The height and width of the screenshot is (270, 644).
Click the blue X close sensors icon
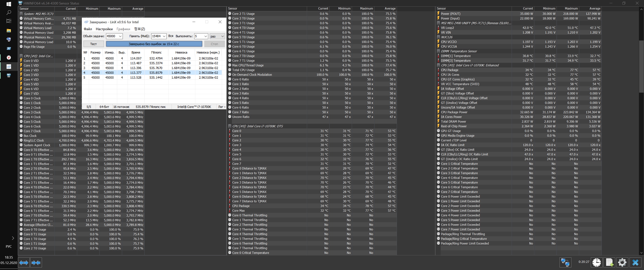tap(635, 262)
